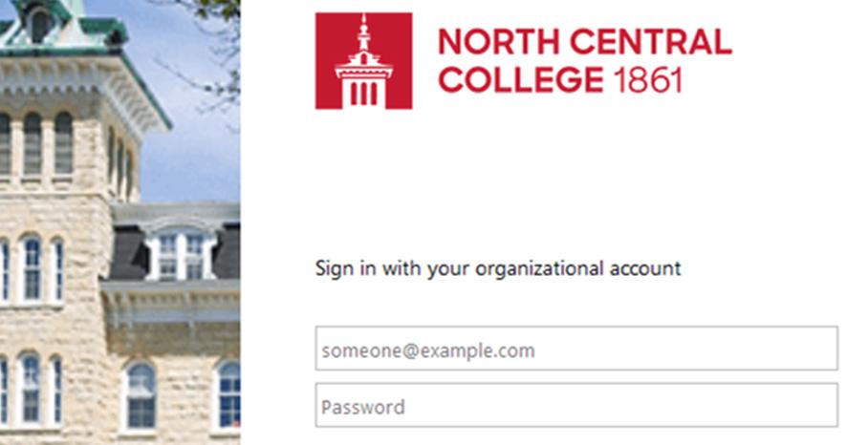Click the white steeple spire inside the logo
Screen dimensions: 868x445
363,33
